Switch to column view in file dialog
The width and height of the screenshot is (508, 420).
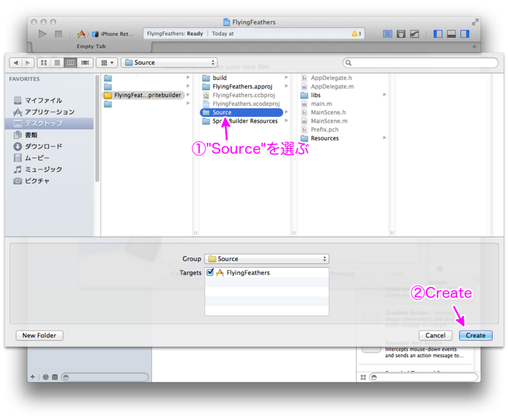tap(70, 62)
